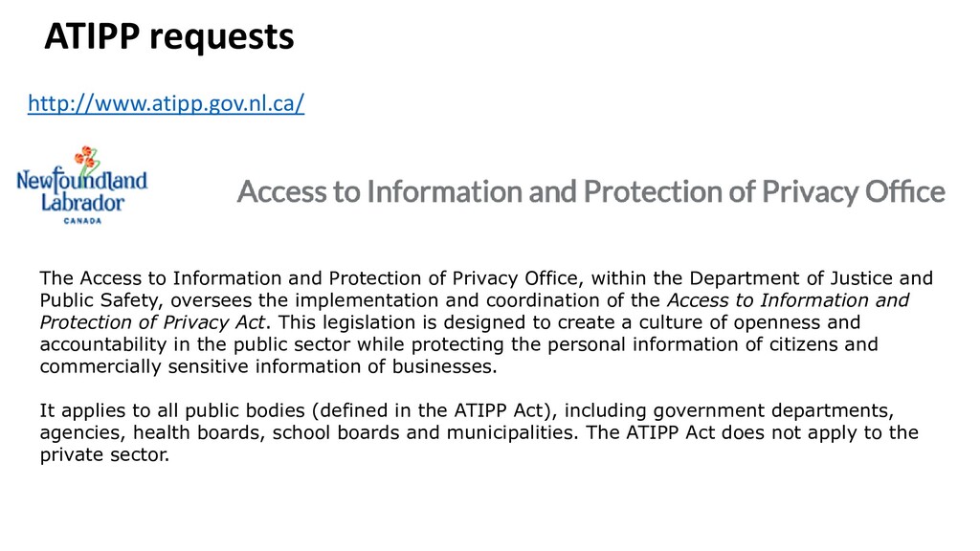Click the "Access to Information and Protection of Privacy Office" heading
This screenshot has width=980, height=551.
[590, 191]
